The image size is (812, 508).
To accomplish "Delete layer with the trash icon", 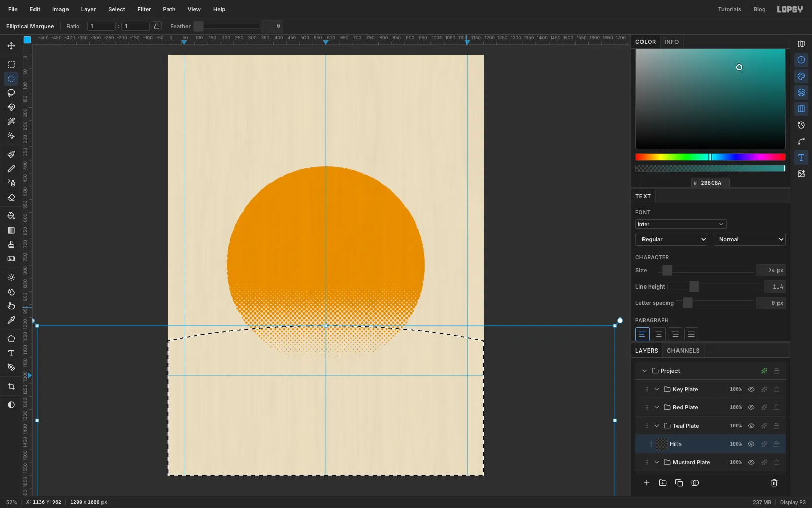I will click(x=774, y=483).
